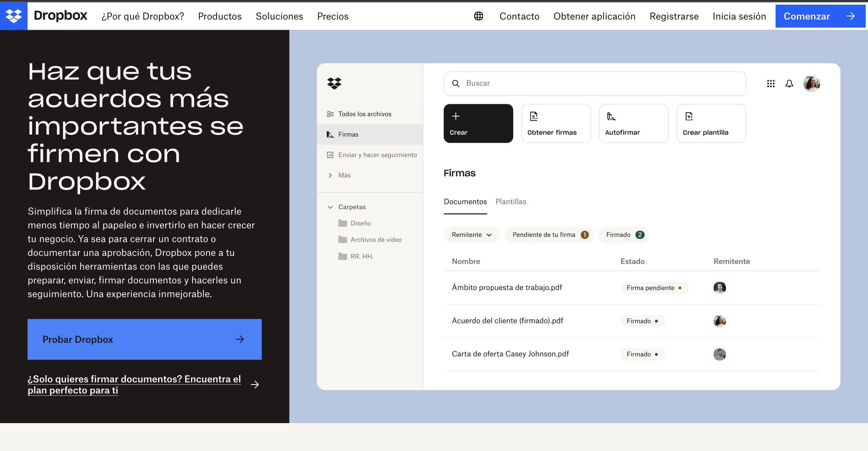Click the RR. HH. folder icon
The height and width of the screenshot is (451, 868).
pos(342,256)
